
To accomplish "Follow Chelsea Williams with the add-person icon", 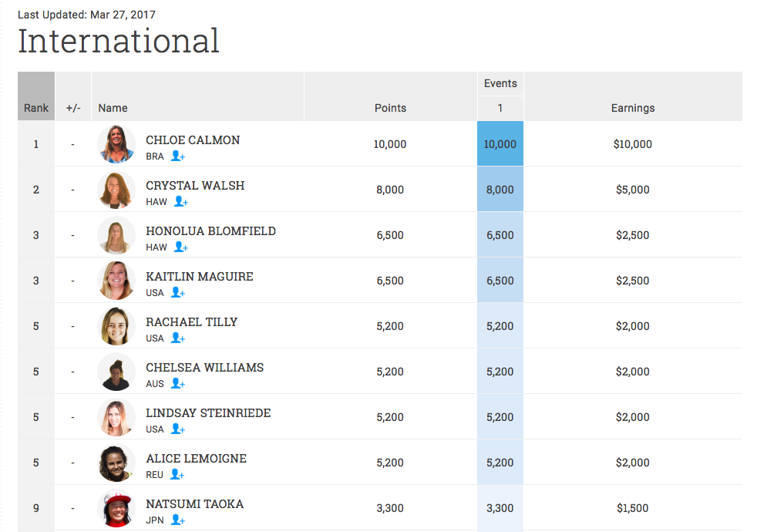I will coord(177,384).
